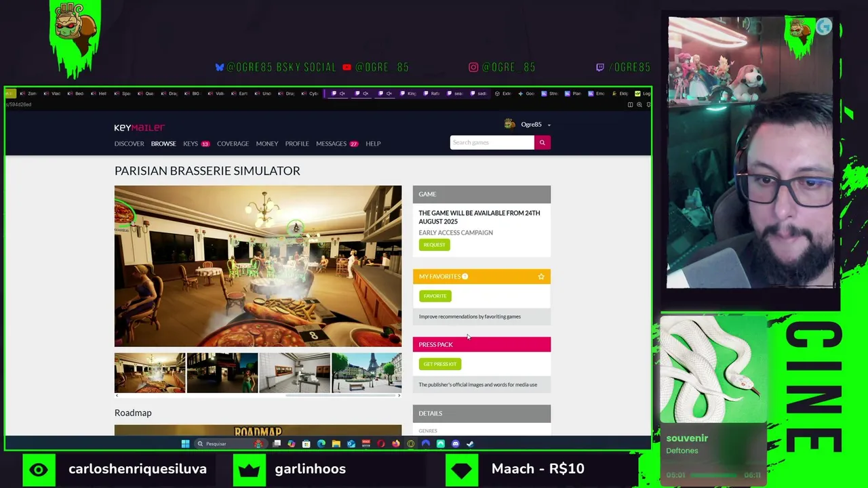Click the browser zoom magnifier icon

click(639, 104)
